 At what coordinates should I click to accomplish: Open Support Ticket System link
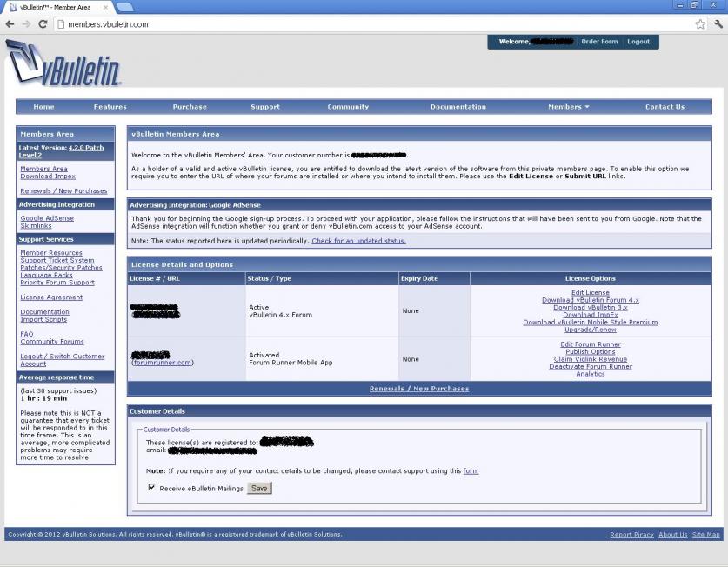point(57,260)
